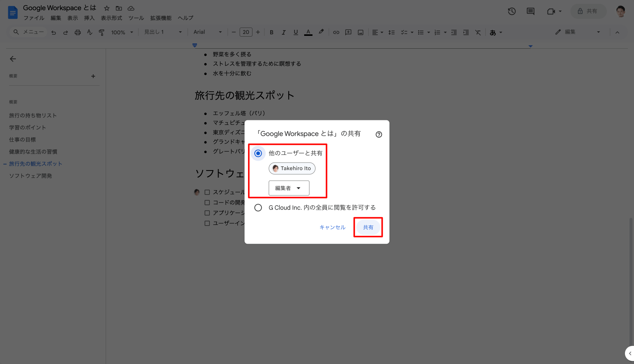Click the decrease indent icon
This screenshot has width=634, height=364.
[454, 32]
